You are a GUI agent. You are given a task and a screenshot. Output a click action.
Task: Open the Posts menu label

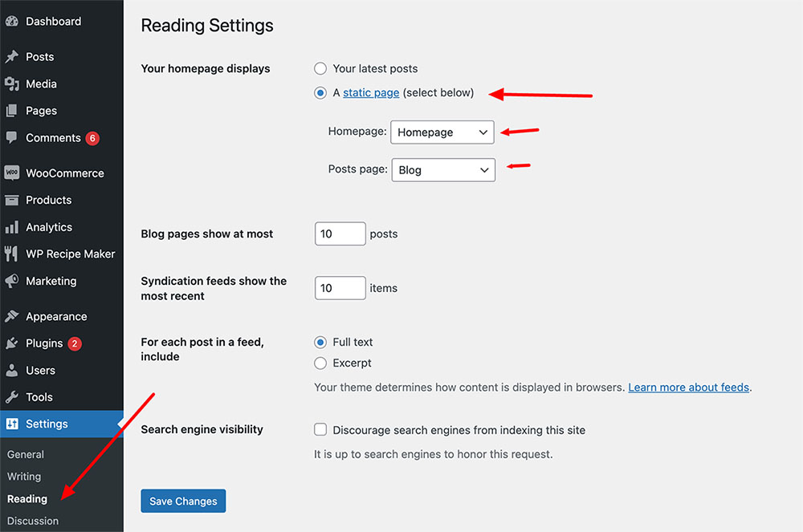(x=40, y=57)
